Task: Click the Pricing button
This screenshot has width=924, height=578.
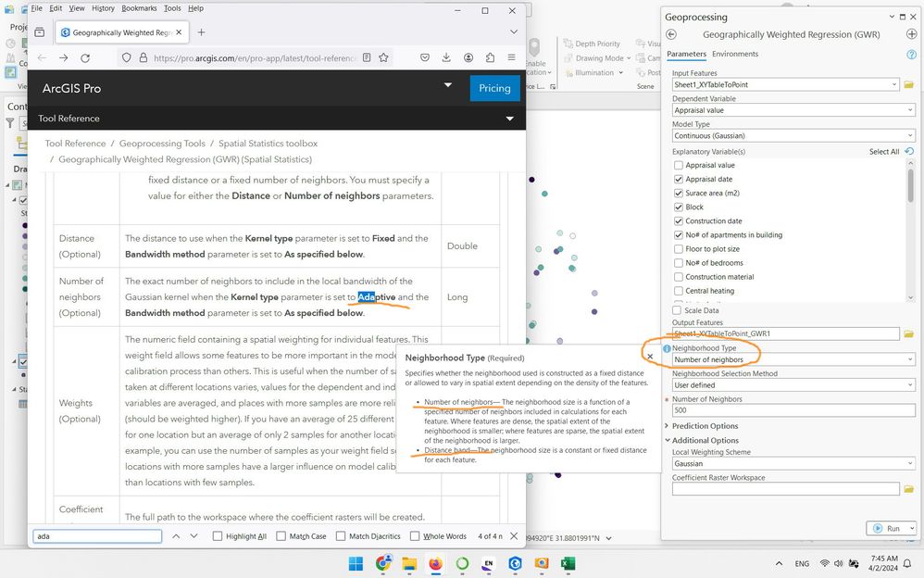Action: click(494, 88)
